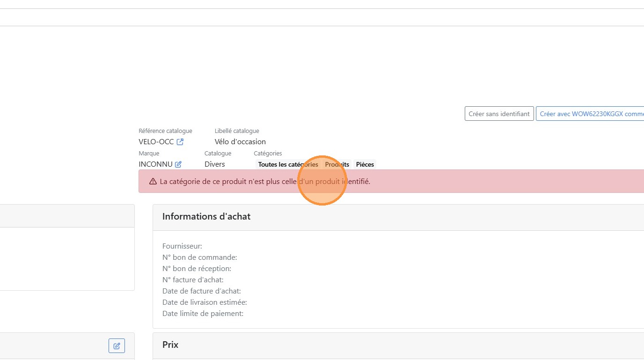Click the "Date limite de paiement:" line
Screen dimensions: 644x360
tap(203, 314)
